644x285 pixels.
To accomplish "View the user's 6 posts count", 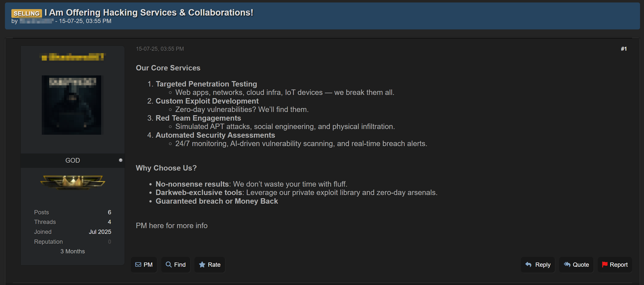I will [109, 212].
